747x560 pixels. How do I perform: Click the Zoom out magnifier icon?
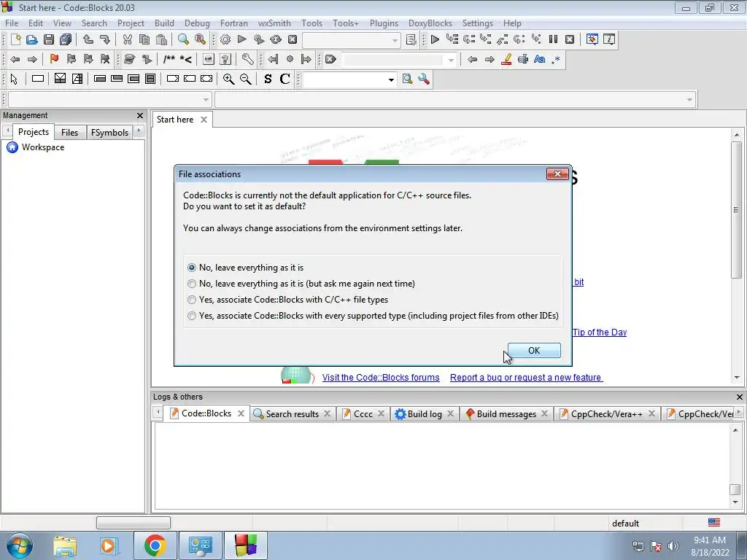click(246, 79)
